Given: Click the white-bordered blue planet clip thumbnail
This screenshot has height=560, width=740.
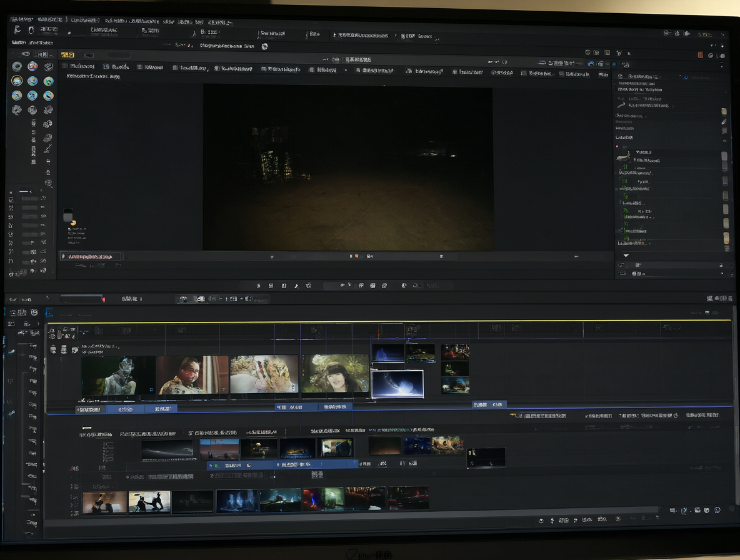Looking at the screenshot, I should 397,384.
